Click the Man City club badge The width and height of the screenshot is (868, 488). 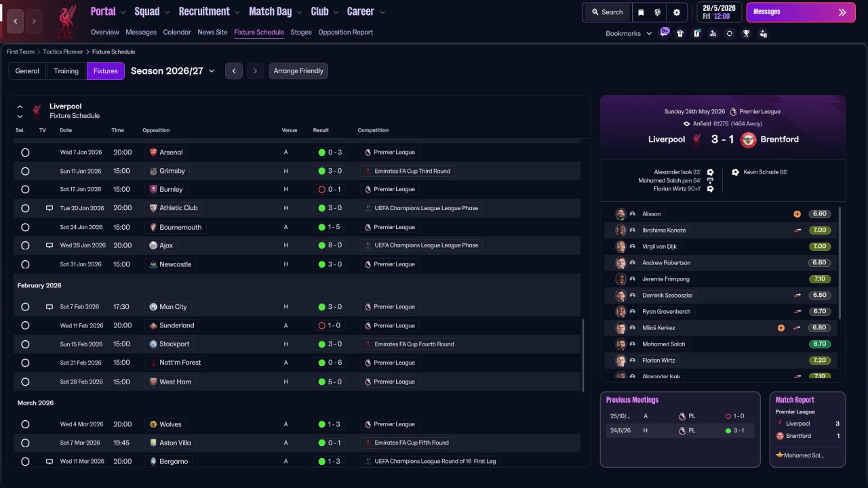point(153,307)
